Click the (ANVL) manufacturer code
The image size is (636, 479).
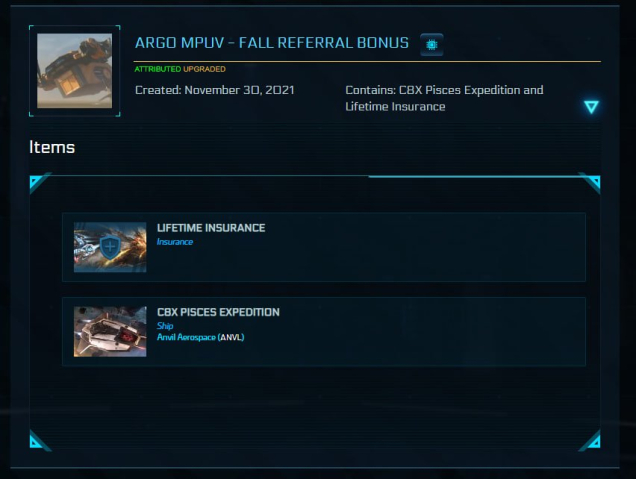(x=231, y=338)
